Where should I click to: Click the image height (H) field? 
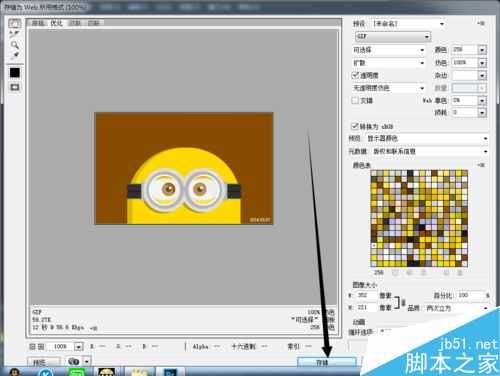pyautogui.click(x=366, y=307)
